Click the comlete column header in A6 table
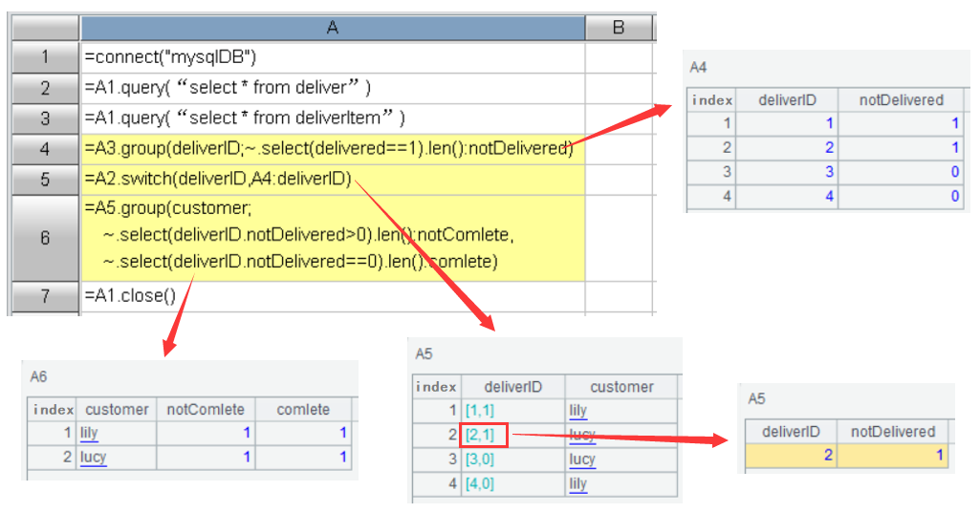 [x=303, y=410]
